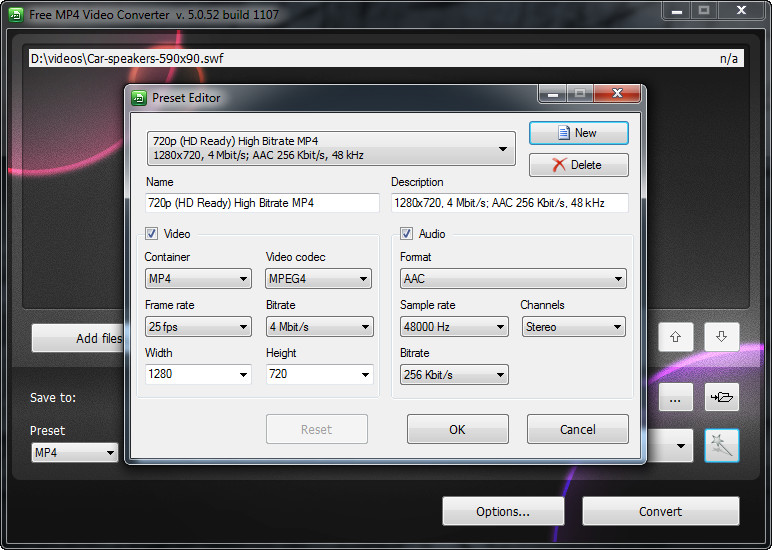Expand the video Bitrate 4 Mbit/s dropdown

coord(320,327)
